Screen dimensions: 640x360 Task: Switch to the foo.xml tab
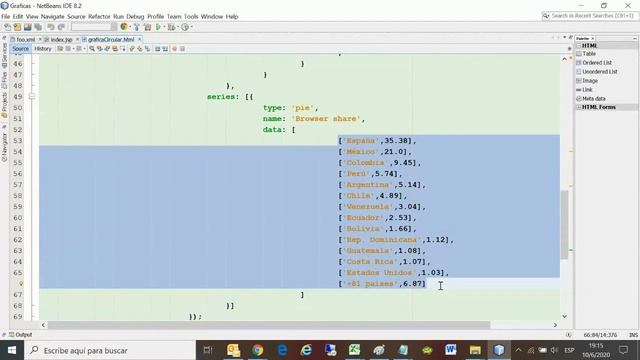pos(25,40)
